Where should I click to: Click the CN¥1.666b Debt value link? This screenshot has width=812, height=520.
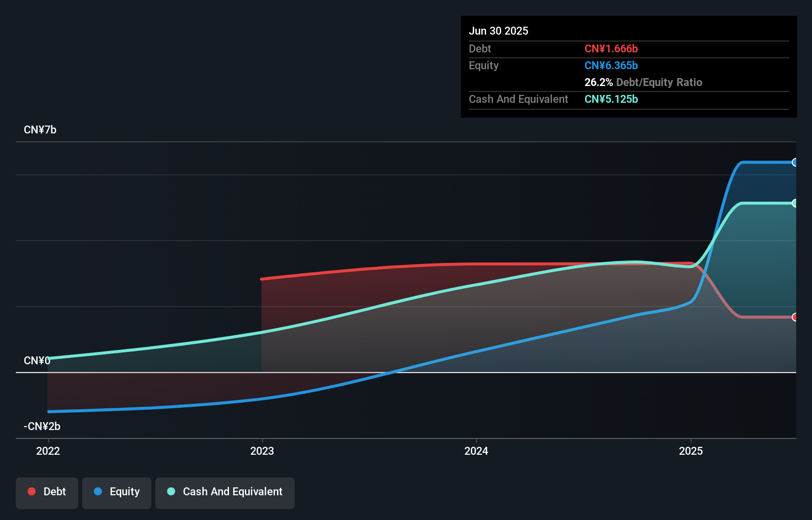tap(611, 48)
